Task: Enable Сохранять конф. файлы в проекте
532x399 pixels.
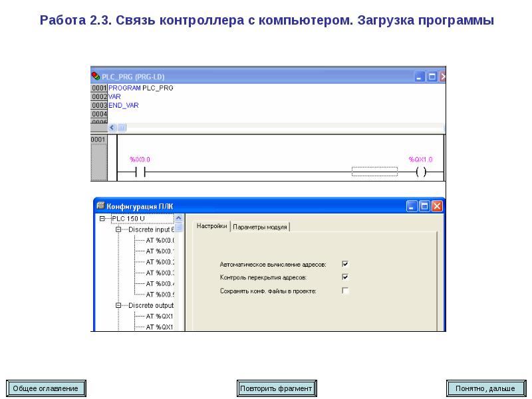Action: pyautogui.click(x=345, y=291)
